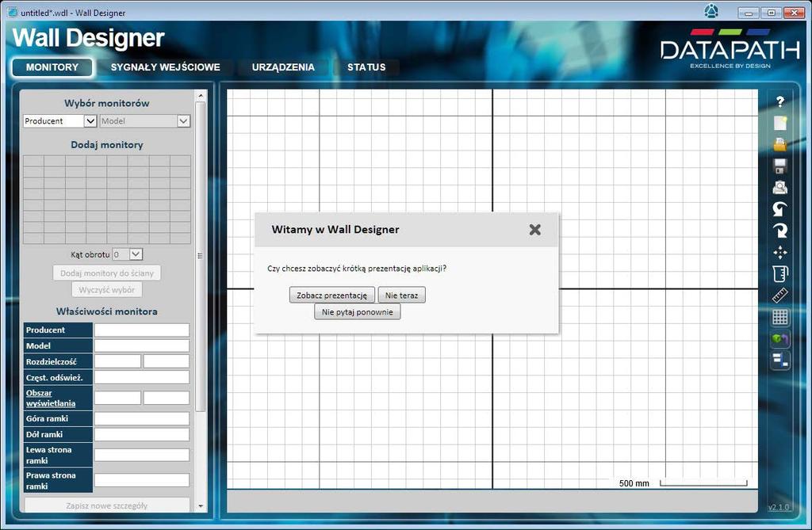Screen dimensions: 812x530
Task: Click the green cube 3D view icon
Action: point(780,338)
